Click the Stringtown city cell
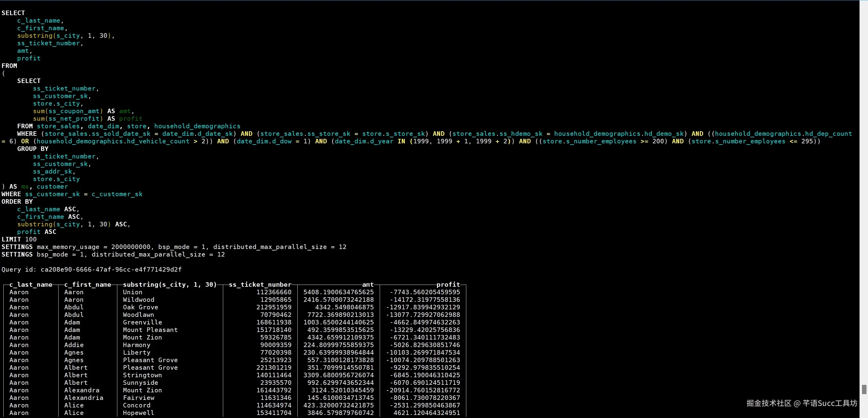 [x=142, y=375]
